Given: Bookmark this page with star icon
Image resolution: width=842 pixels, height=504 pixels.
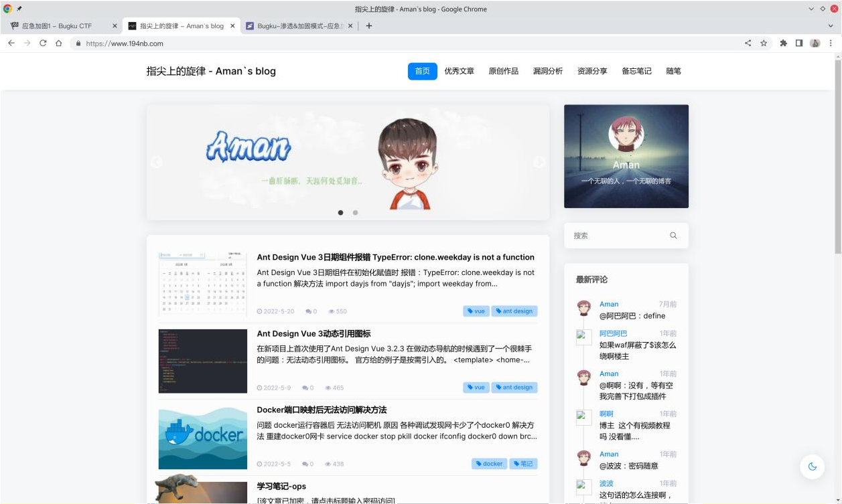Looking at the screenshot, I should coord(764,43).
